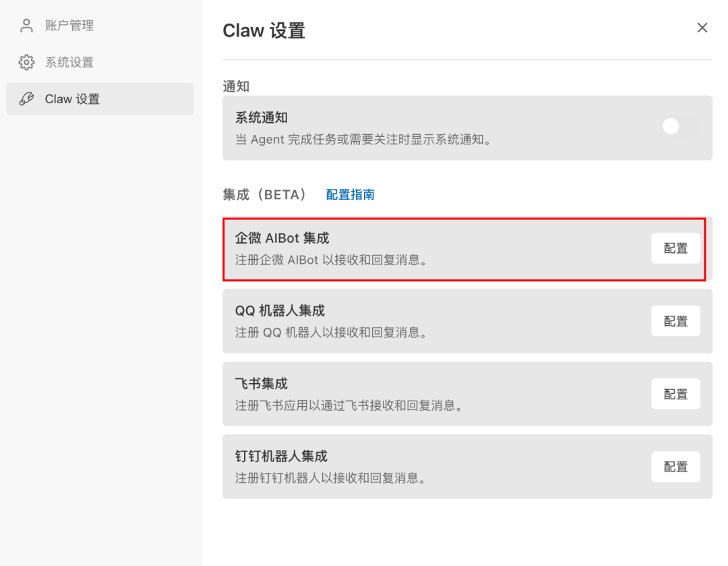Click the 钉钉机器人集成 description text

click(x=332, y=478)
